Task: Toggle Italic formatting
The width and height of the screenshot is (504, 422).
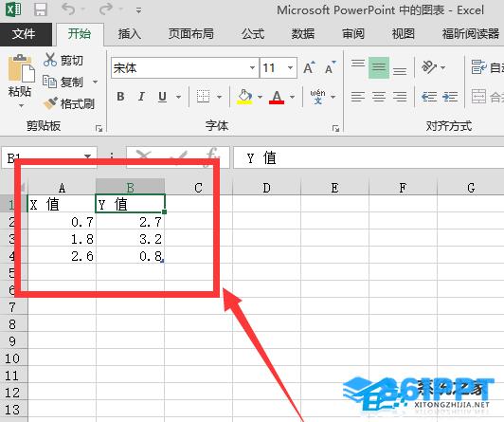Action: coord(141,97)
